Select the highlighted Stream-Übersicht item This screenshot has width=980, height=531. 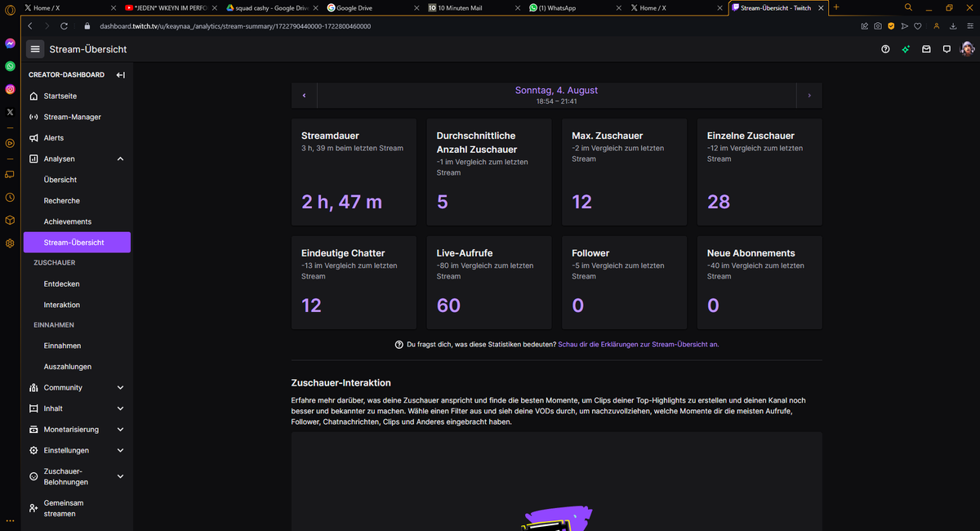(x=77, y=243)
